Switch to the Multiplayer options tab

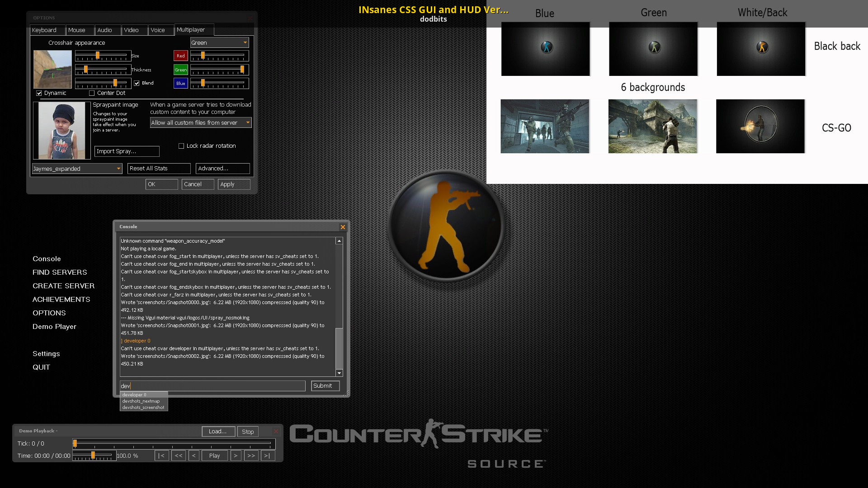tap(189, 29)
